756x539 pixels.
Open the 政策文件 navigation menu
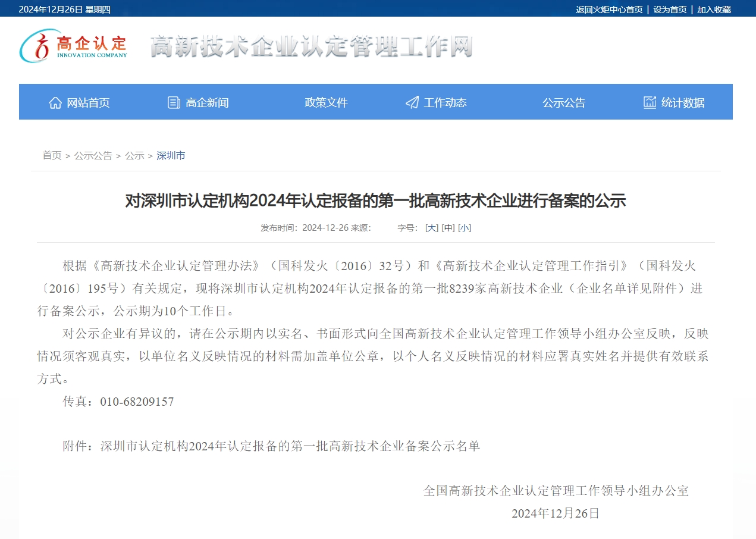[x=326, y=102]
